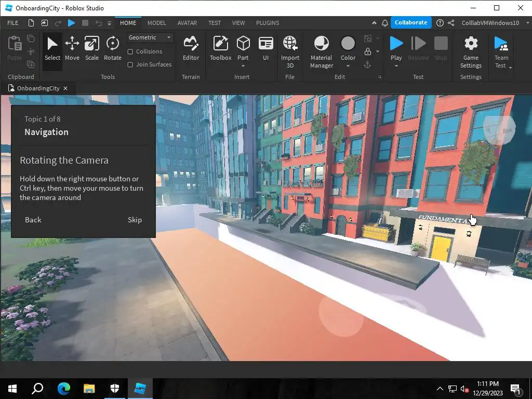This screenshot has width=532, height=399.
Task: Click the blue play icon in quick access bar
Action: click(x=71, y=23)
